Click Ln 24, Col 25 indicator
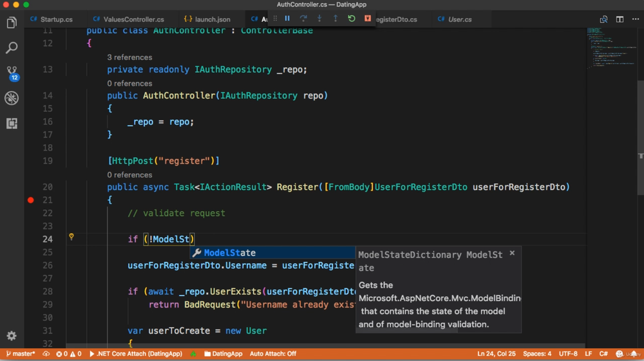 (496, 354)
